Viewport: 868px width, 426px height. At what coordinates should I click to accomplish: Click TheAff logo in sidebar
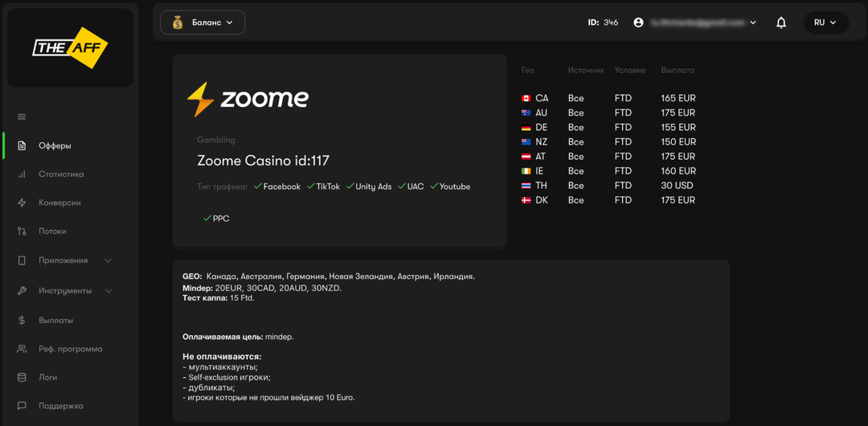(x=70, y=48)
